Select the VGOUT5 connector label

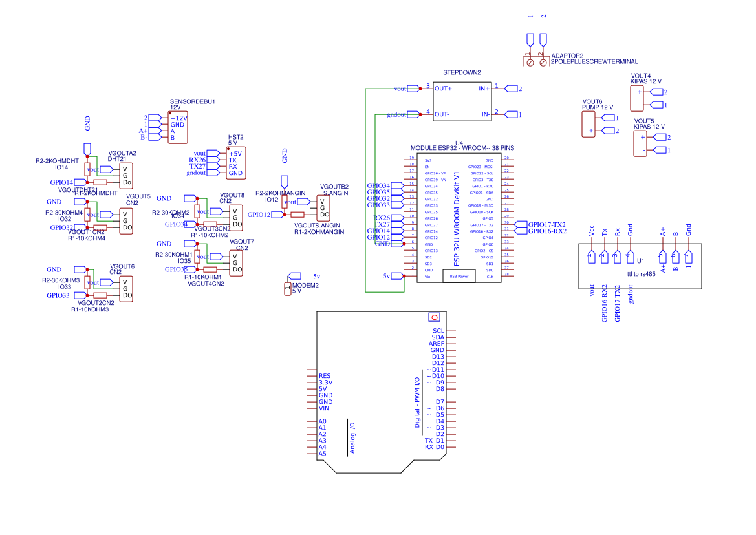(x=138, y=196)
